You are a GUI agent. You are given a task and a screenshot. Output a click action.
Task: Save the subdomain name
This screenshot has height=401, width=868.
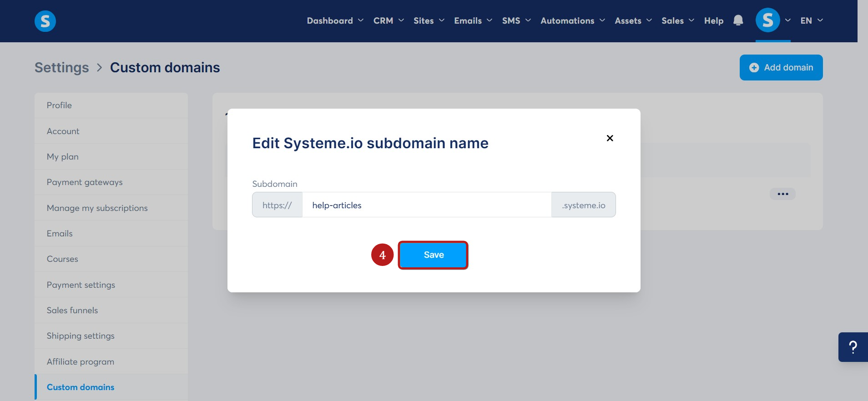[x=433, y=255]
